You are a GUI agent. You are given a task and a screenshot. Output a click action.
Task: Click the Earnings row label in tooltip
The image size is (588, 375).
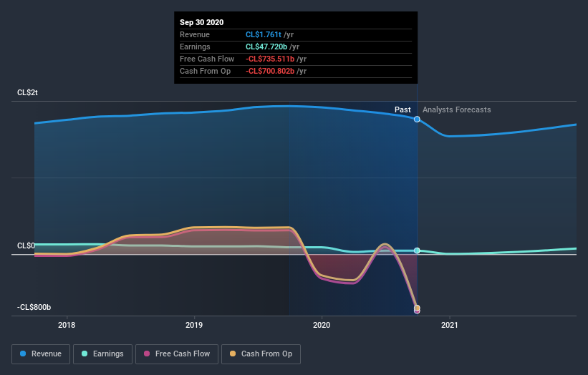pos(195,47)
